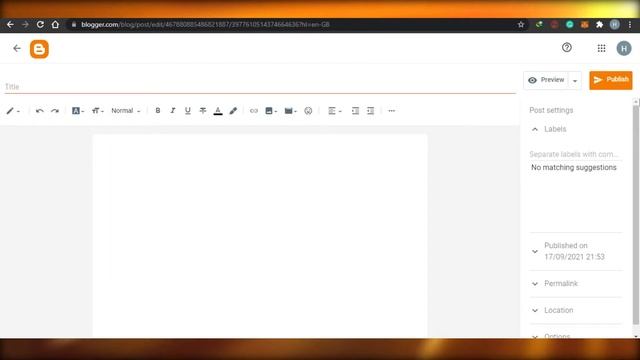Toggle bold formatting
This screenshot has width=640, height=360.
[158, 111]
